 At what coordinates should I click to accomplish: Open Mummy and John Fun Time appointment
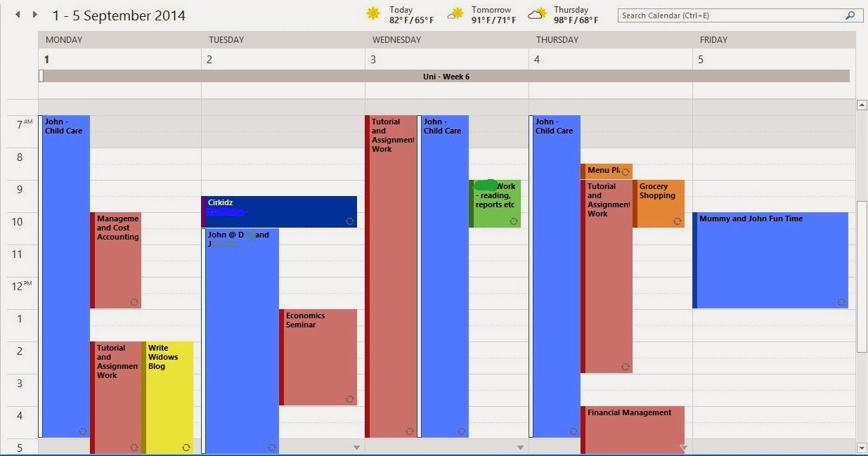coord(770,260)
